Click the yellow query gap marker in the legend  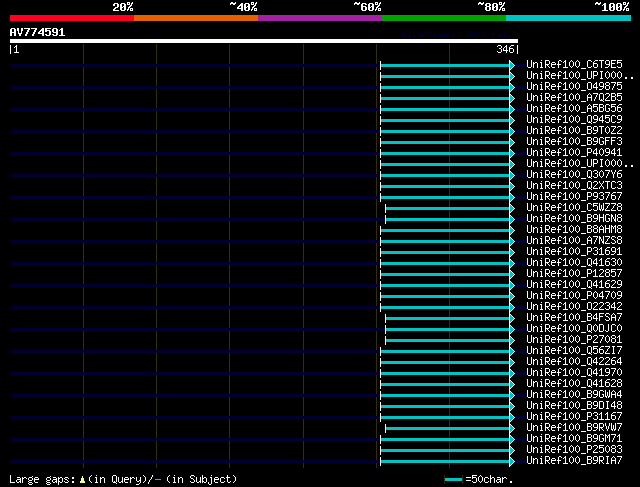pos(82,479)
